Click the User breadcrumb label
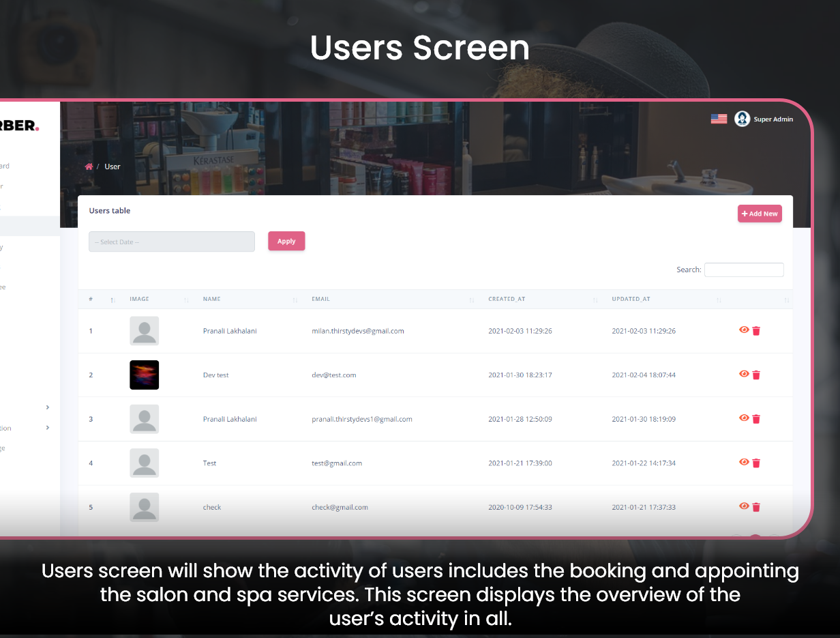This screenshot has height=638, width=840. point(112,166)
